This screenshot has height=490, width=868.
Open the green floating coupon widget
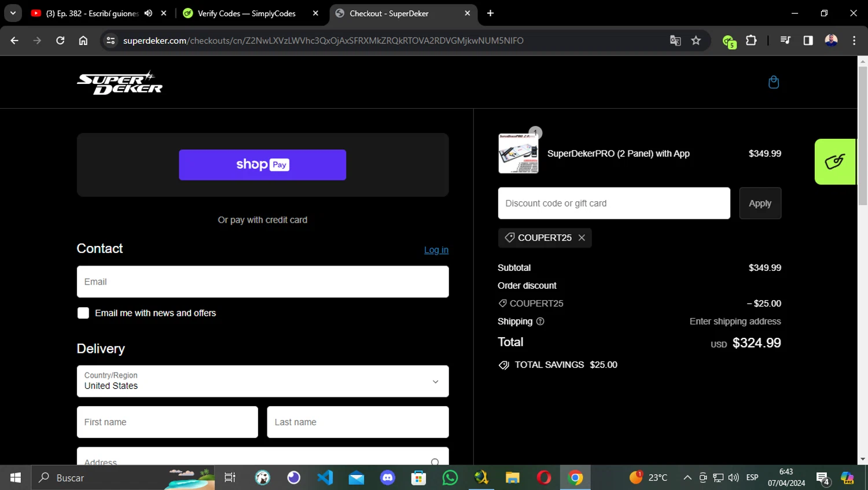[835, 161]
